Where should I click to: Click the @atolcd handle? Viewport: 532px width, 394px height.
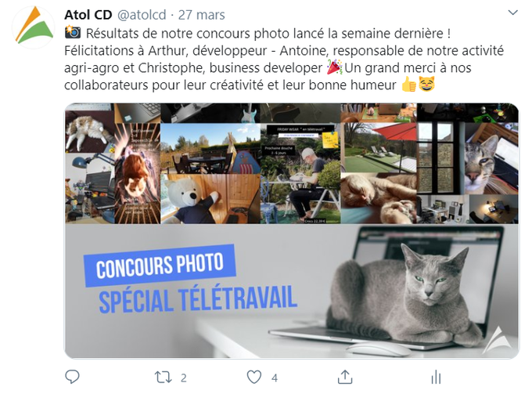pyautogui.click(x=142, y=15)
